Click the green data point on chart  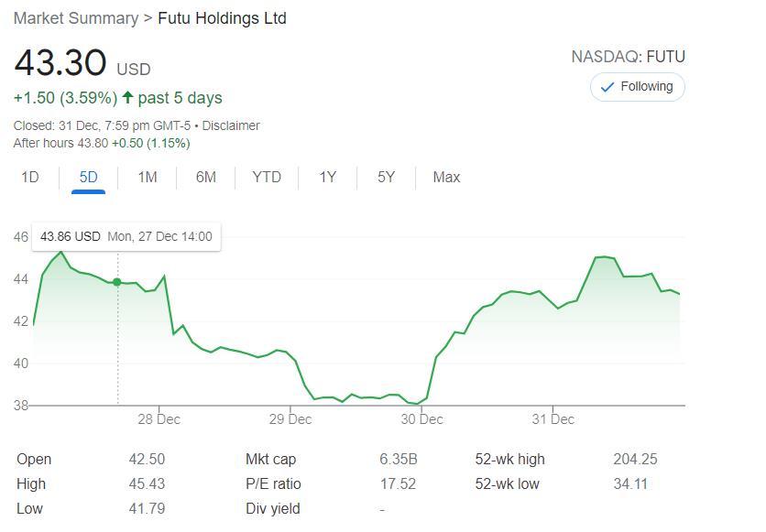pyautogui.click(x=117, y=282)
